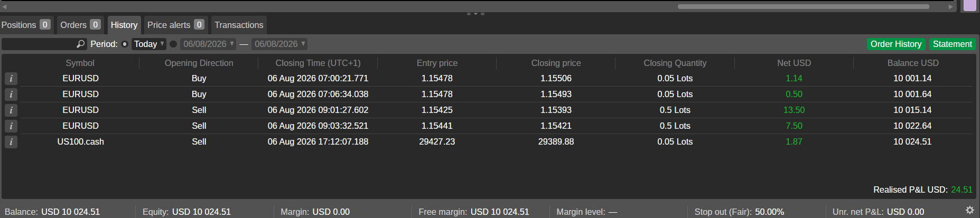Select the preset Period radio button
Image resolution: width=980 pixels, height=218 pixels.
pyautogui.click(x=125, y=44)
